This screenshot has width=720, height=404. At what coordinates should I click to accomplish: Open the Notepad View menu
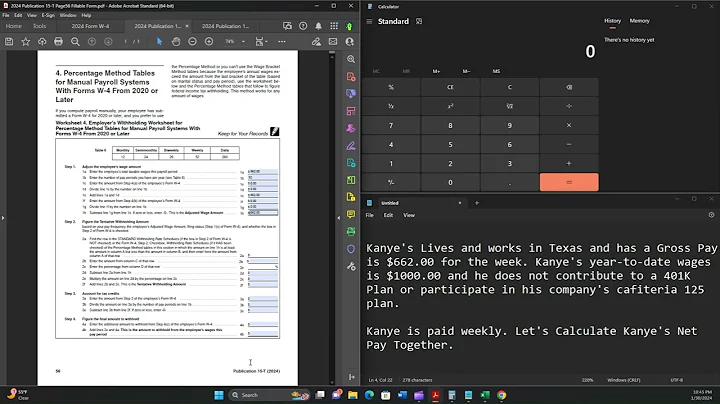click(409, 215)
